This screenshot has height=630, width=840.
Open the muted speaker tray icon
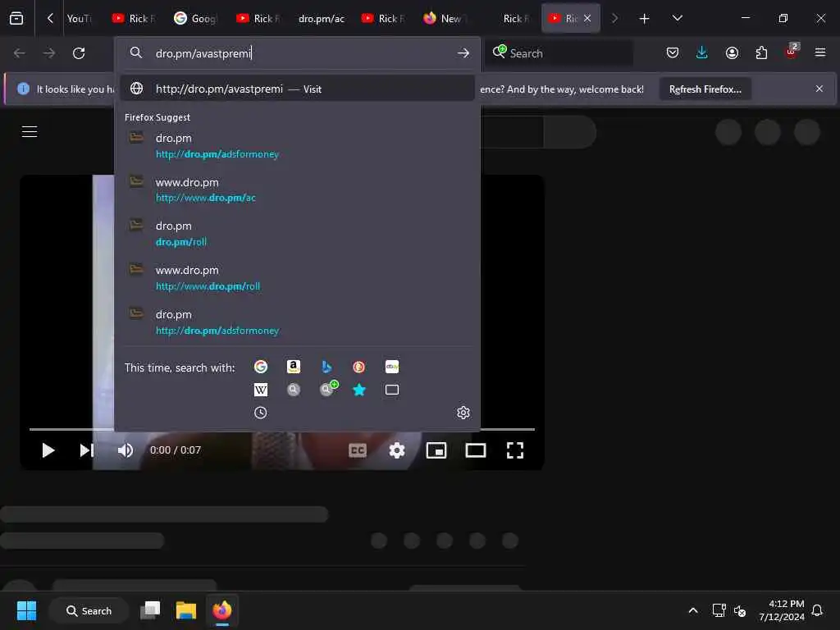(x=740, y=610)
